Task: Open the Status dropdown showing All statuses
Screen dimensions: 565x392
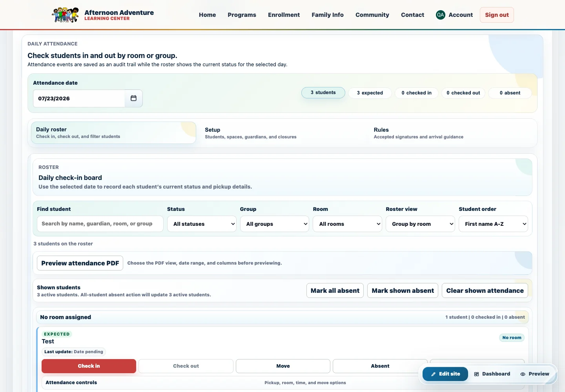Action: [202, 224]
